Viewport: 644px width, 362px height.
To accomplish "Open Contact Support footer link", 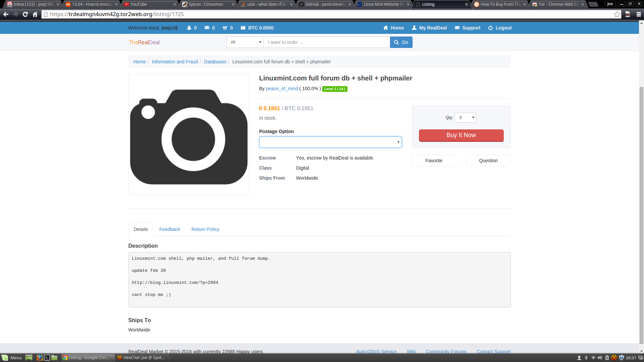I will [x=494, y=351].
